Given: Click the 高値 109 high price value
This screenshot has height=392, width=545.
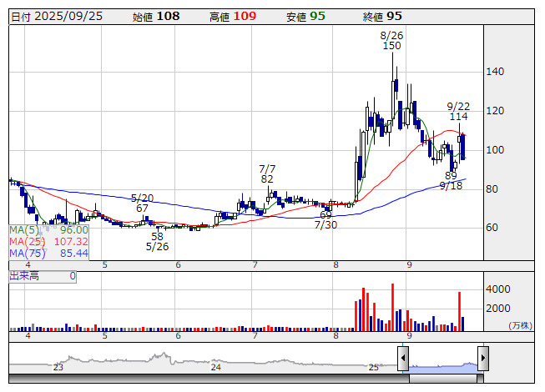Looking at the screenshot, I should (233, 16).
